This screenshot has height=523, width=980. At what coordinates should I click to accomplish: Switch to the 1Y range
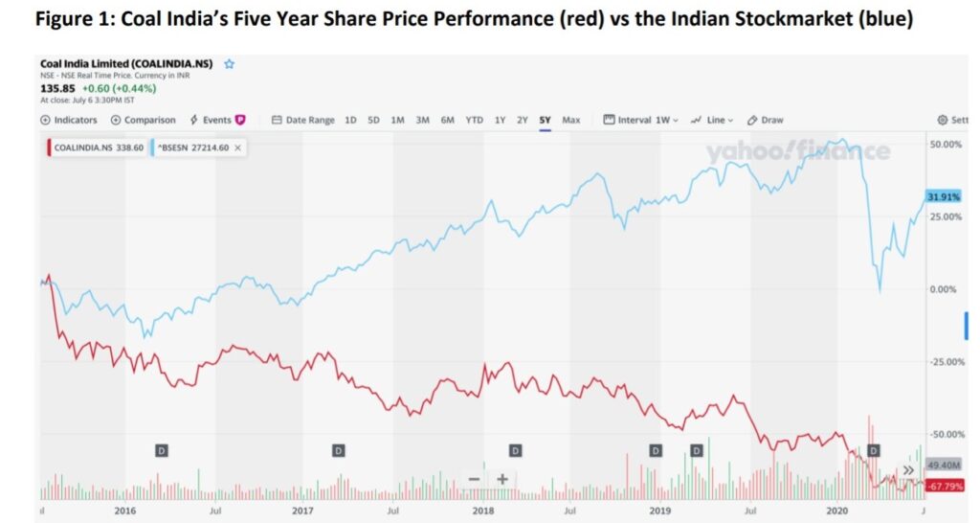[x=500, y=120]
